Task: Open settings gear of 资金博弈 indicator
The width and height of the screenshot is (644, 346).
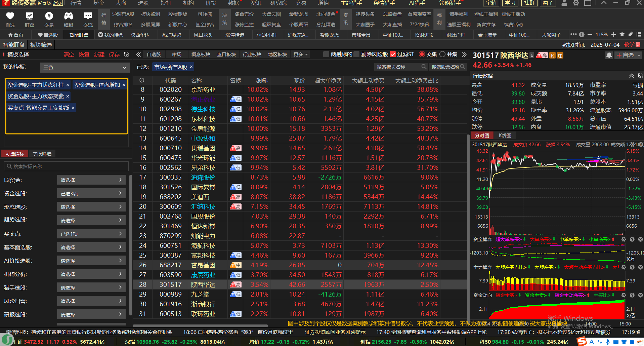Action: pos(624,239)
